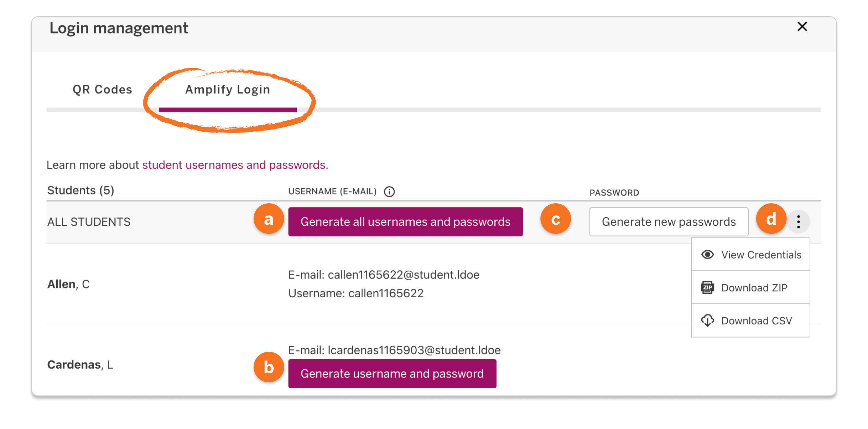Select View Credentials from the menu
Screen dimensions: 868x429
tap(761, 254)
